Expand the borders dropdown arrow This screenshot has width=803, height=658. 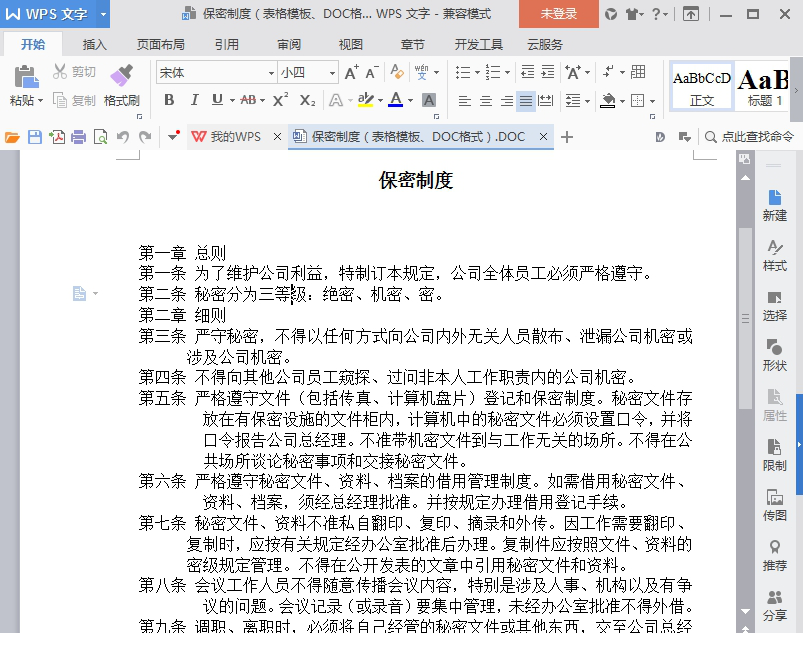[x=652, y=101]
